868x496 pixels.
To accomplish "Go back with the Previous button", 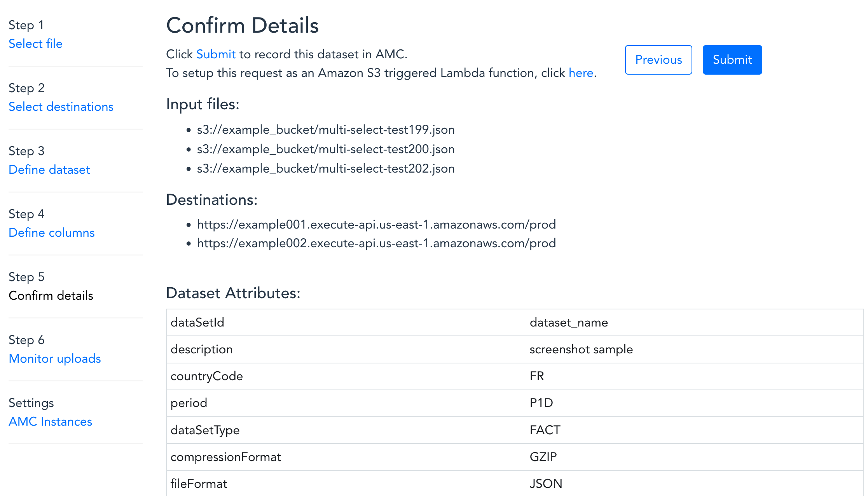I will click(658, 60).
